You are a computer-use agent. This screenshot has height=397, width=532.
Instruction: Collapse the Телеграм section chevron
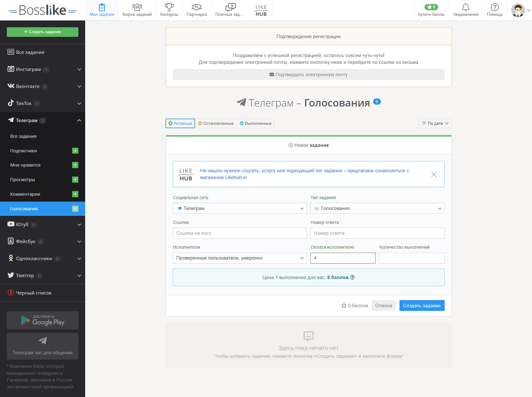tap(79, 120)
